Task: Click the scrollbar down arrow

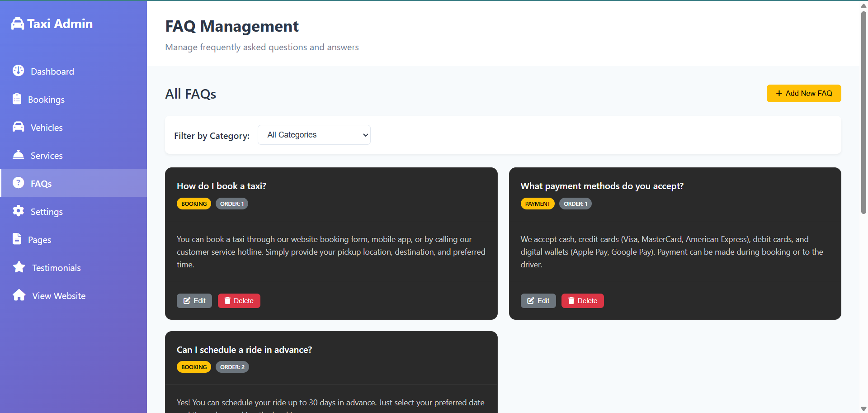Action: 863,408
